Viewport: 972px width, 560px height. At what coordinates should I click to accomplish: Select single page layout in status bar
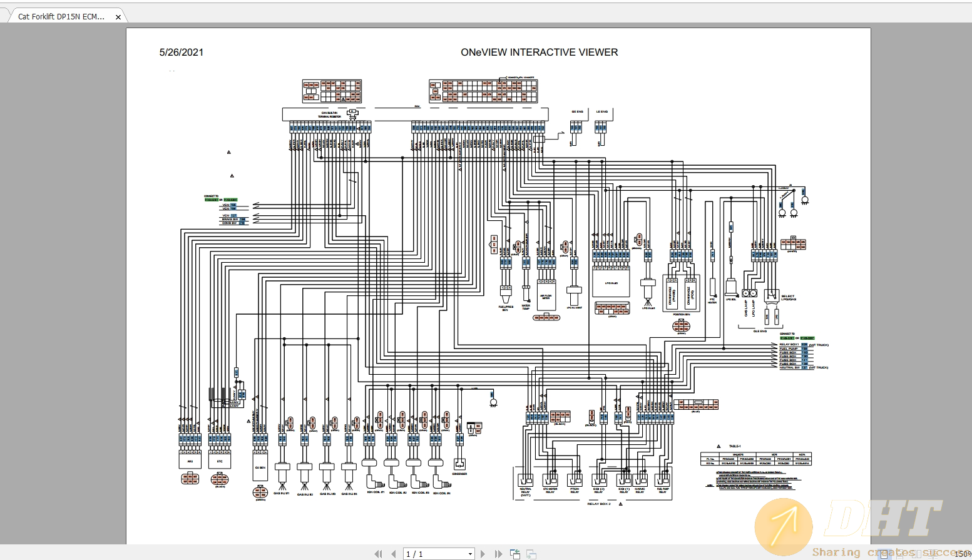[884, 554]
